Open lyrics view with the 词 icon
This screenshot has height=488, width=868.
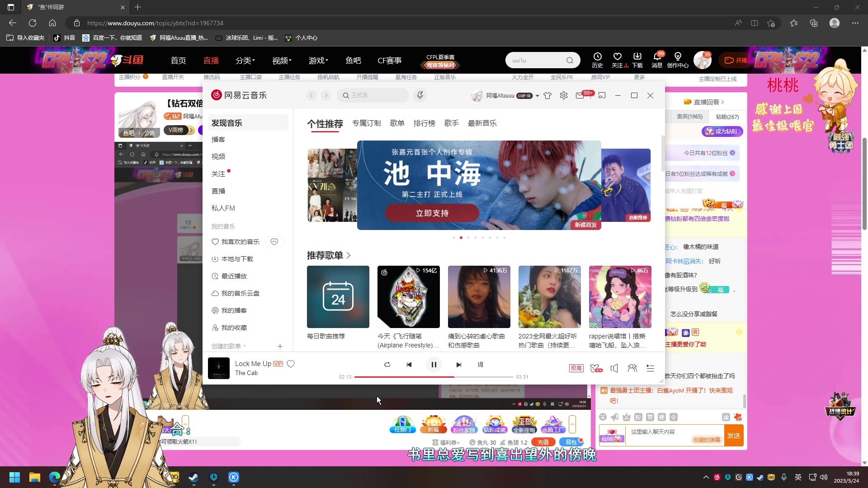(480, 365)
